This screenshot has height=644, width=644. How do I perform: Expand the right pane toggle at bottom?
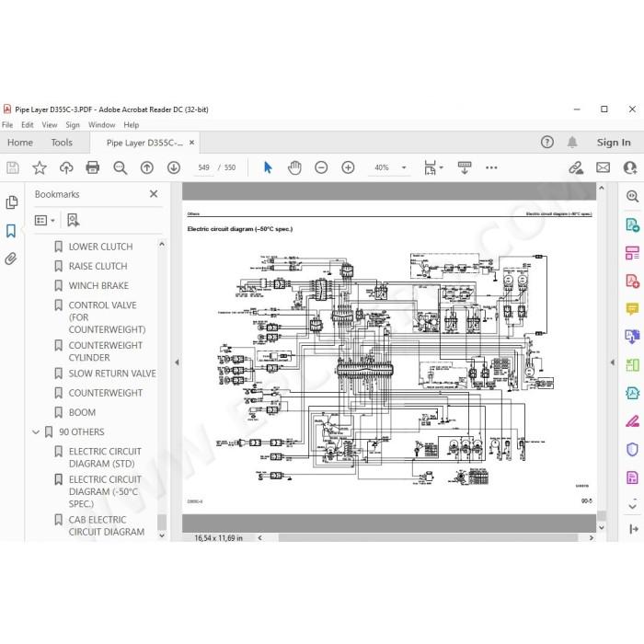point(633,529)
